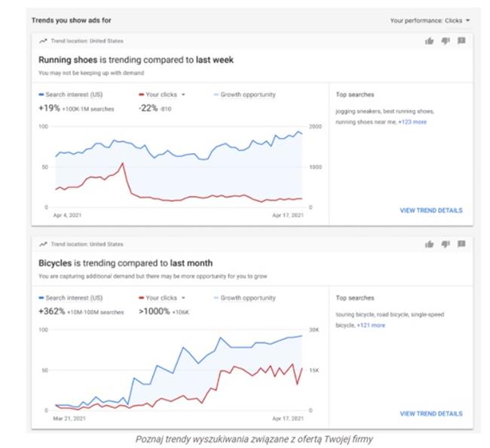Click the red clicks peak in Running shoes chart

pos(122,163)
